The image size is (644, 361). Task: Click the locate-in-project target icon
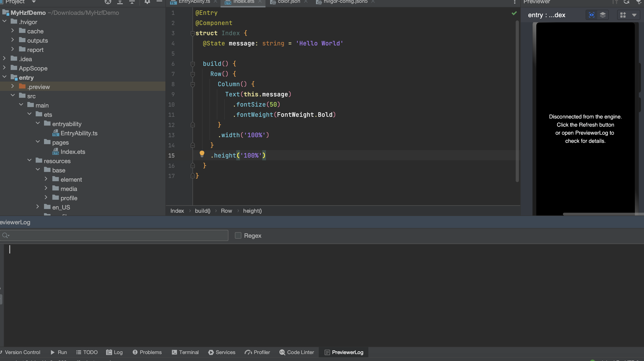click(x=108, y=2)
